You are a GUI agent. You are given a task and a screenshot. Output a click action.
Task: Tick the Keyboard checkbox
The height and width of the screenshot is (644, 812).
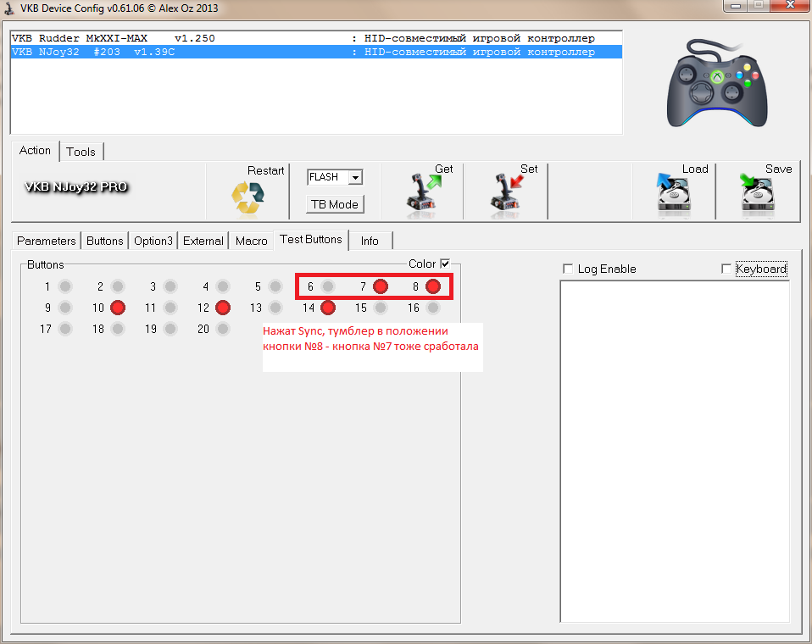click(726, 269)
